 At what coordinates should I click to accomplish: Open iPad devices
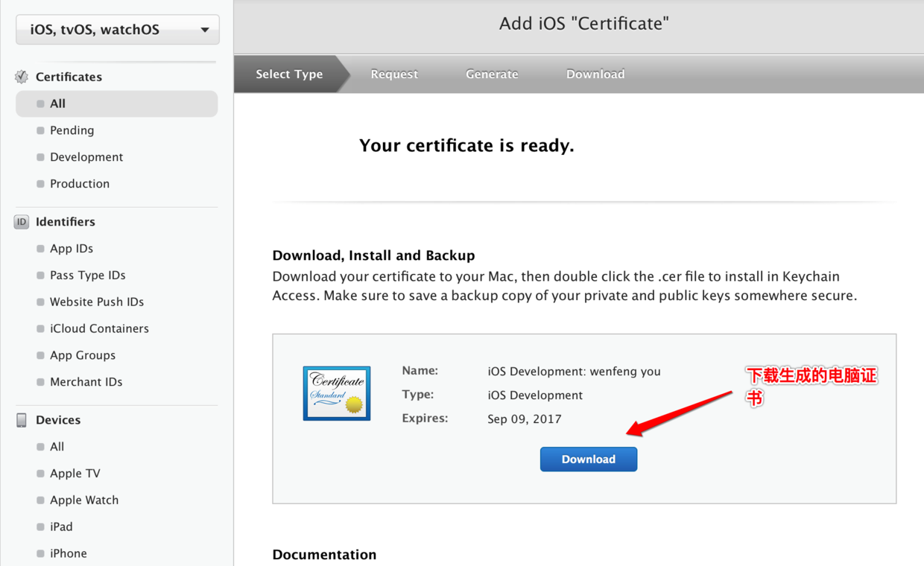[x=61, y=527]
